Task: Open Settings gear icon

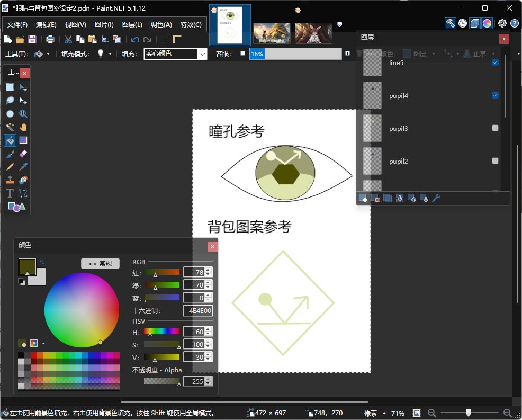Action: tap(502, 23)
